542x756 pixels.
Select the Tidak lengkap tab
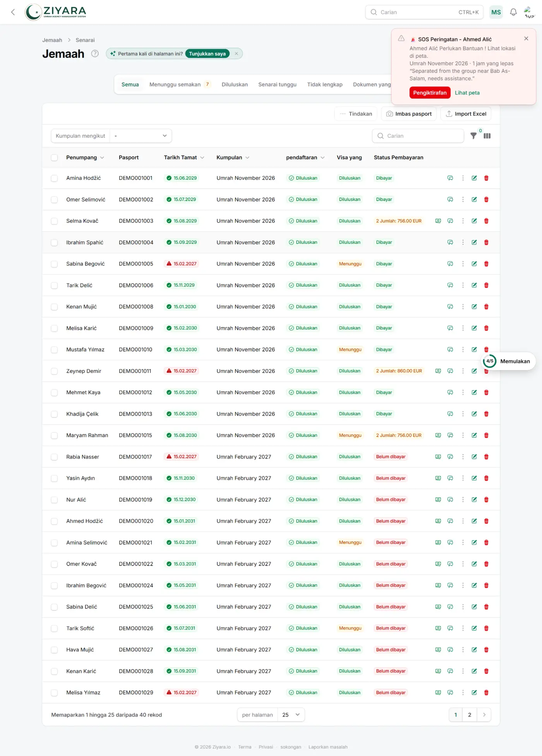325,84
